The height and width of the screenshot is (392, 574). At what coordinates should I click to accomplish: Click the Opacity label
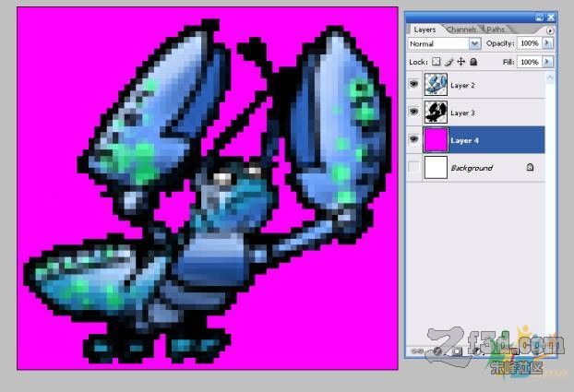[x=500, y=43]
